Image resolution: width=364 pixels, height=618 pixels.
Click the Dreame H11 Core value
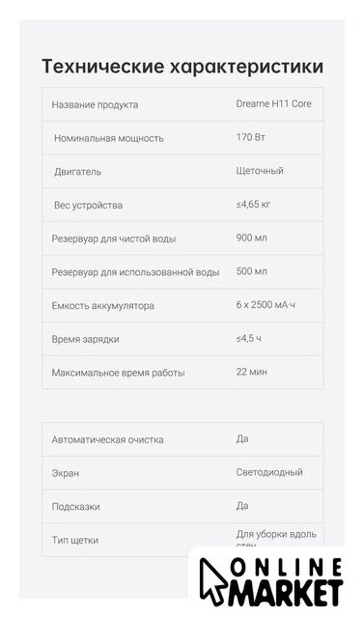click(274, 103)
